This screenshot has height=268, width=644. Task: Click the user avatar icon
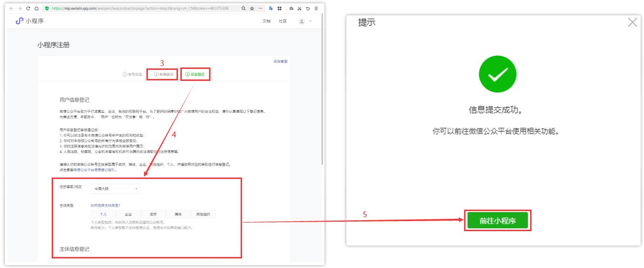(301, 21)
